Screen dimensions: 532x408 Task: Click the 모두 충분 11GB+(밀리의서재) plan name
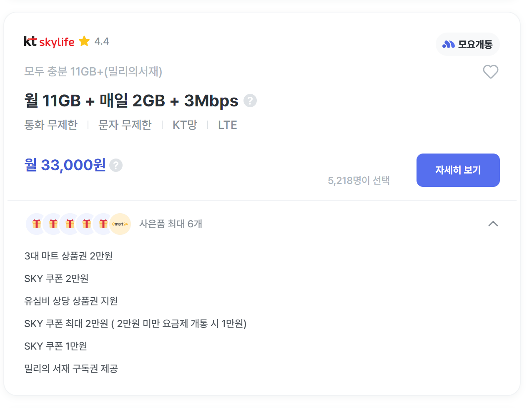tap(93, 72)
